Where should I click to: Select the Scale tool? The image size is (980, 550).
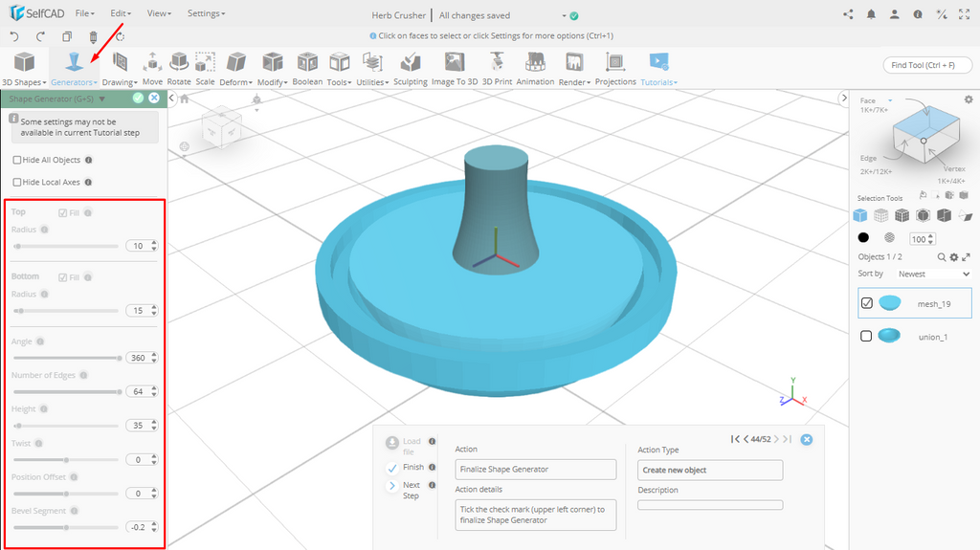[205, 69]
